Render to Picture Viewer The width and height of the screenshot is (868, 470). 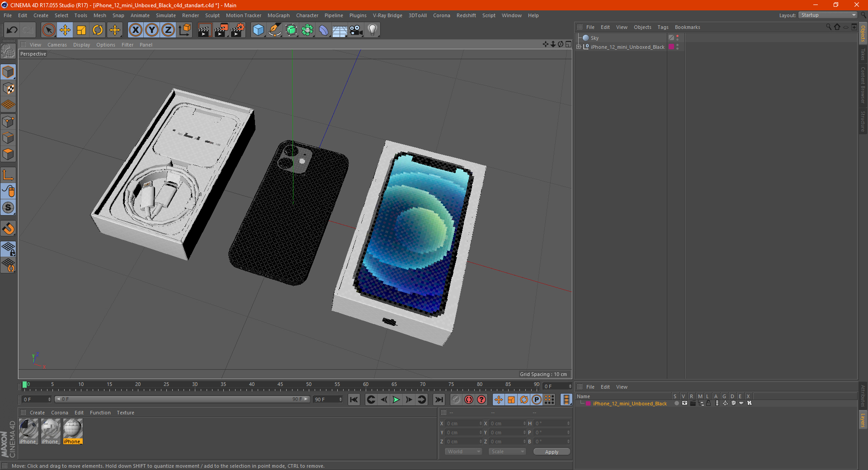221,30
